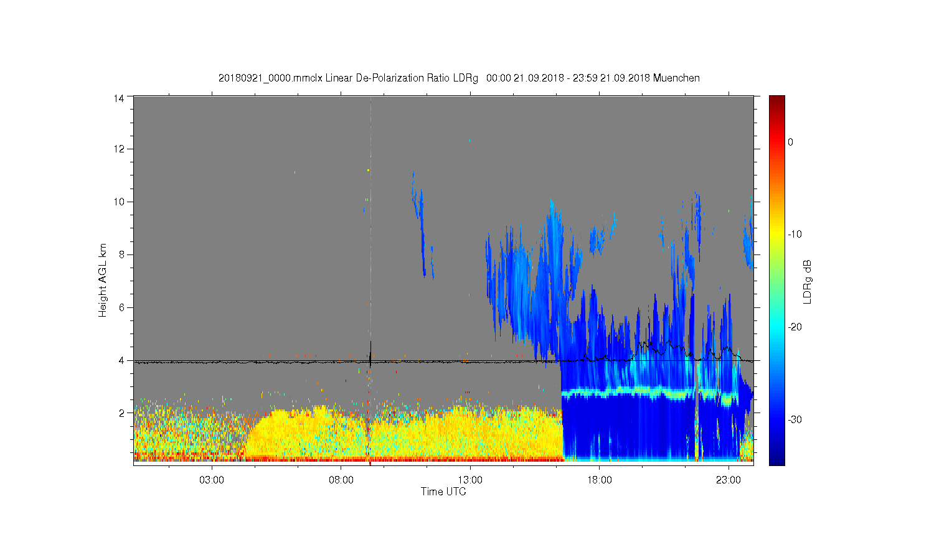Click the plot title text at top
Image resolution: width=934 pixels, height=560 pixels.
tap(459, 78)
